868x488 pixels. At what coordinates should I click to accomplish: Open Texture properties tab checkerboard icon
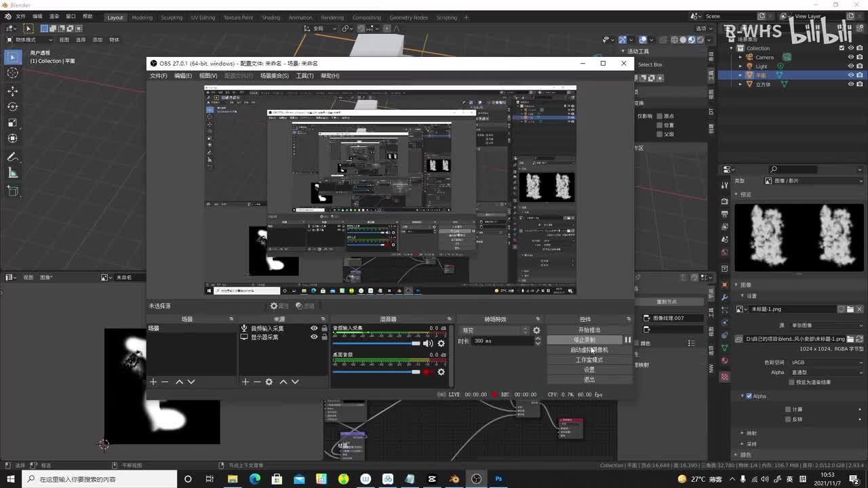pyautogui.click(x=725, y=376)
